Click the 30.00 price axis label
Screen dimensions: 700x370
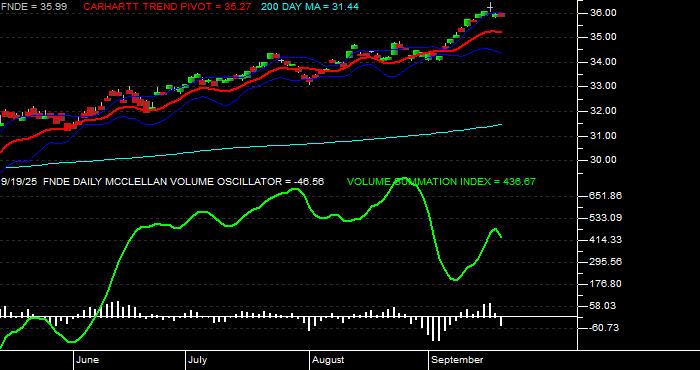604,160
